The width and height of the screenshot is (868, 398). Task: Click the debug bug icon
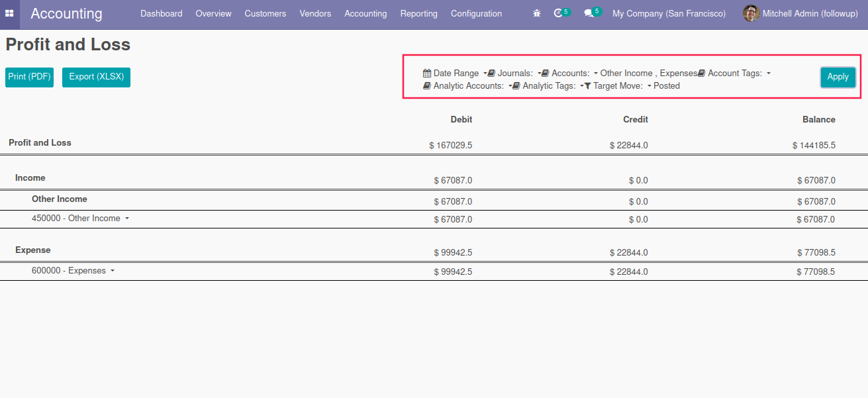(x=537, y=13)
